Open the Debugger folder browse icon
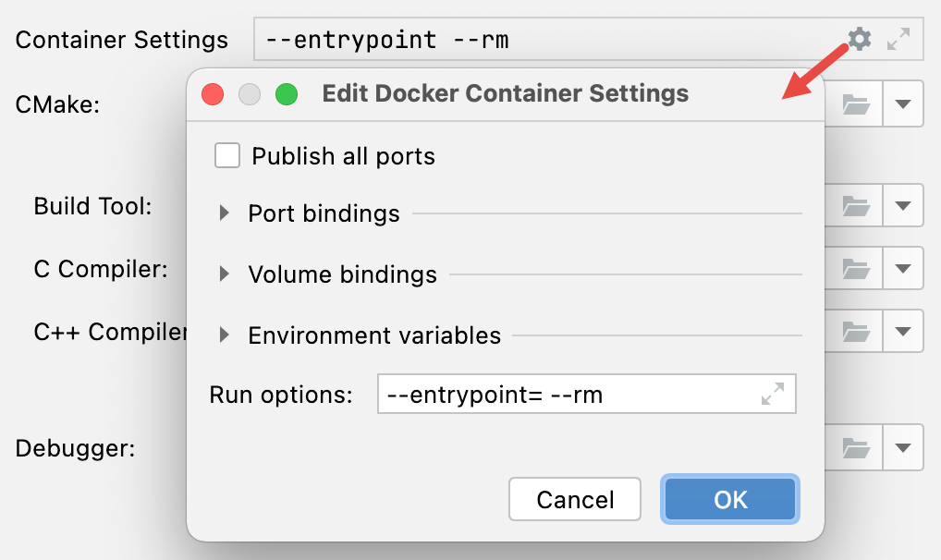 [854, 446]
